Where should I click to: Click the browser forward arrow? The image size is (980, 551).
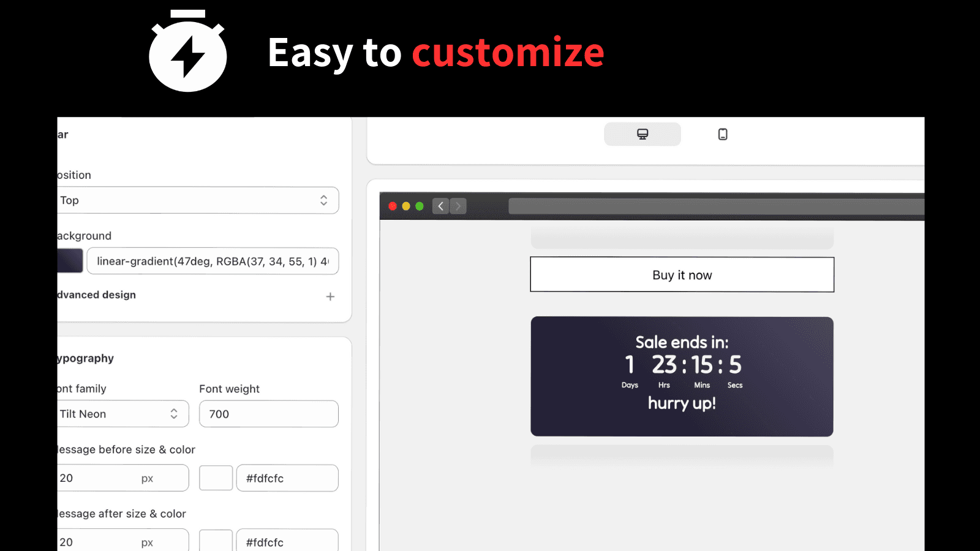click(458, 206)
